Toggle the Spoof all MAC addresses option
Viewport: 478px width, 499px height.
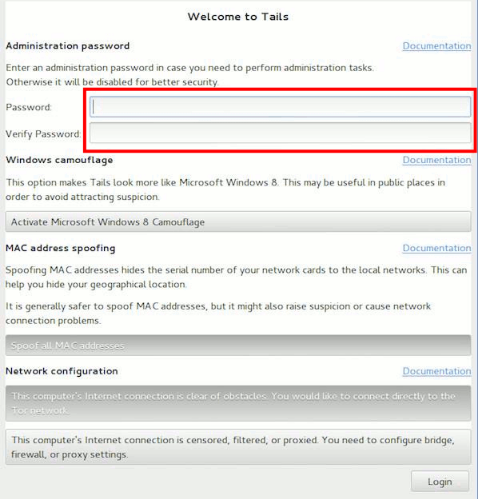[238, 345]
